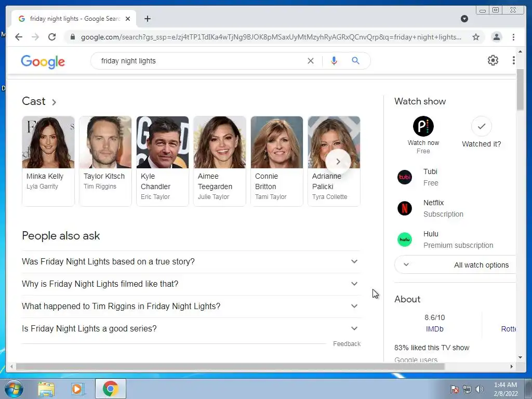Click the Feedback link

point(347,344)
